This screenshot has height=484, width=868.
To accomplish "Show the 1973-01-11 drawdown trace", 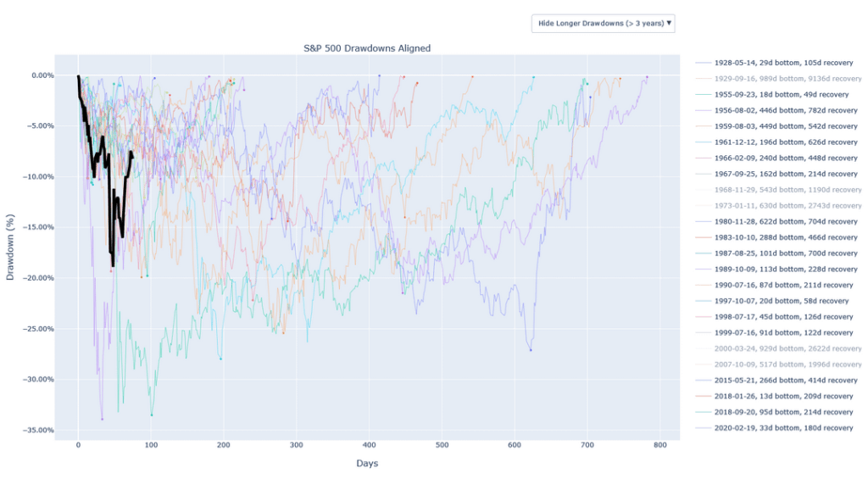I will 779,205.
